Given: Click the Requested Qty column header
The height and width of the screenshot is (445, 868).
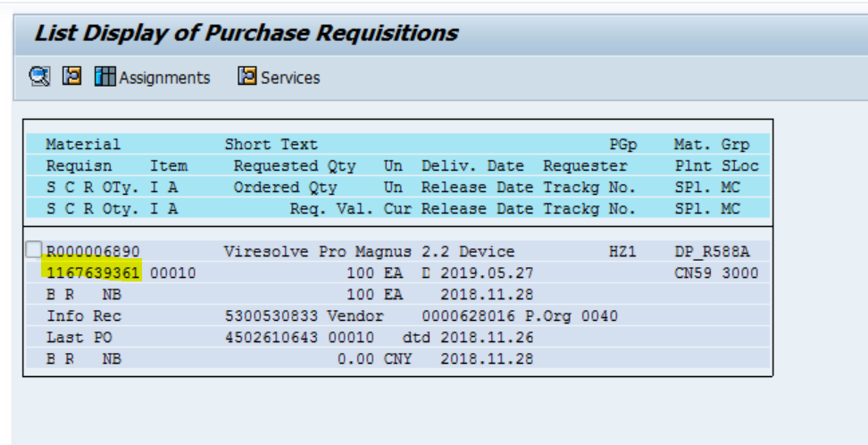Looking at the screenshot, I should [295, 166].
